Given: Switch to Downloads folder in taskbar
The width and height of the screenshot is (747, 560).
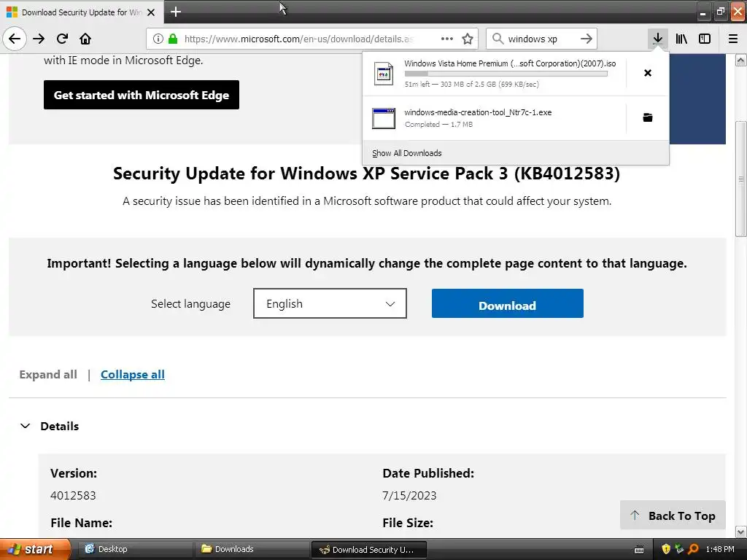Looking at the screenshot, I should 233,549.
